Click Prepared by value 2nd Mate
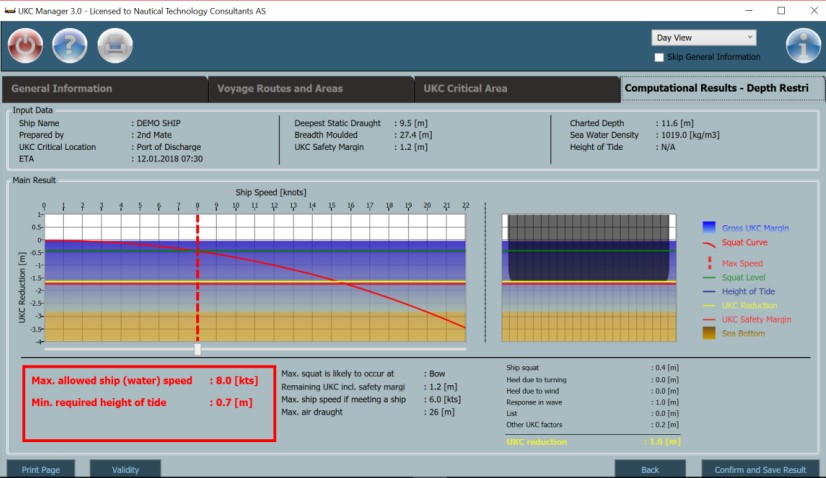The width and height of the screenshot is (826, 478). pyautogui.click(x=154, y=135)
